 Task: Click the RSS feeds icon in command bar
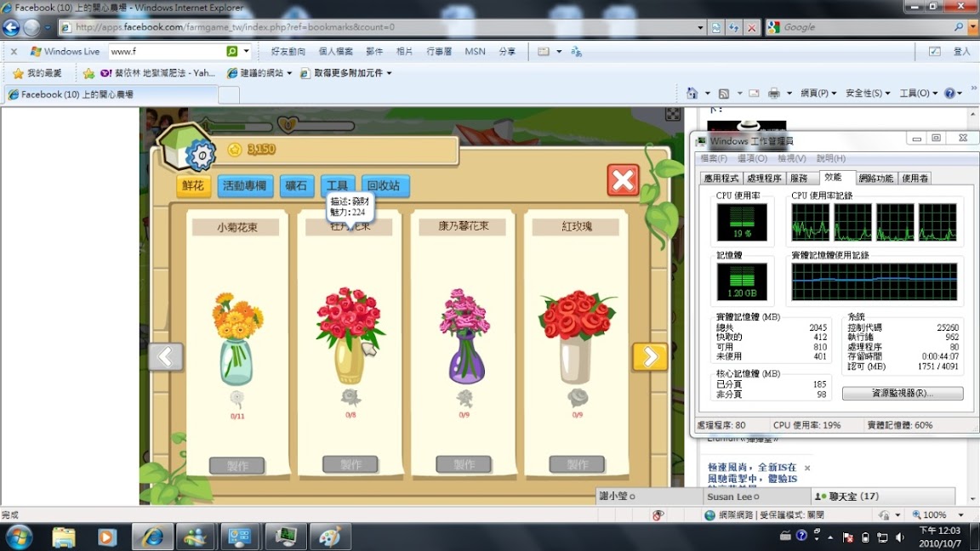tap(724, 93)
